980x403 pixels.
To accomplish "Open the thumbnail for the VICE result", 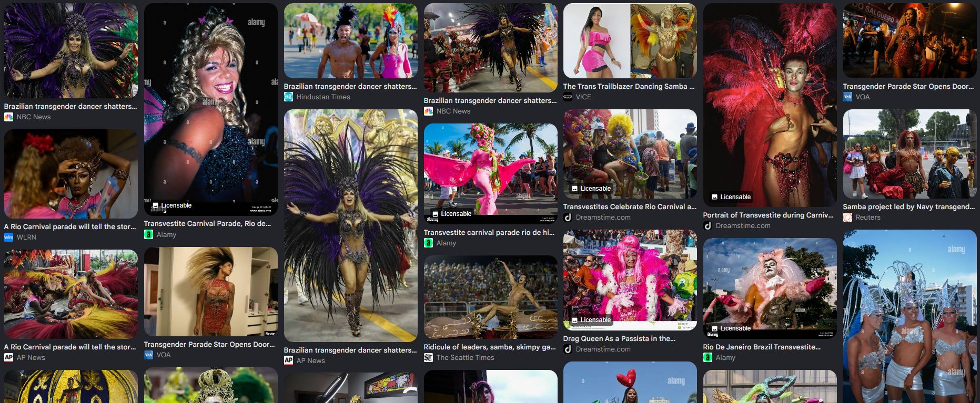I will point(630,41).
